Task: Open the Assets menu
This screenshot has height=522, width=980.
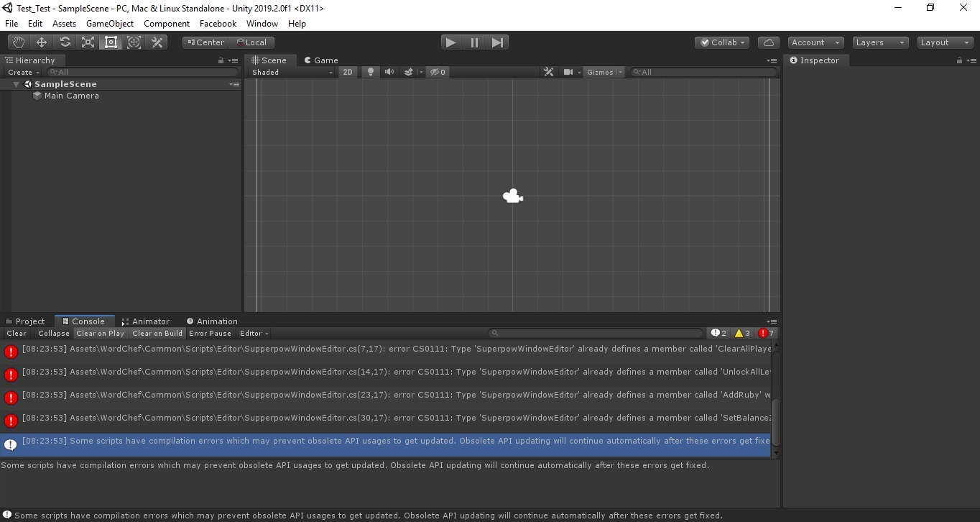Action: pos(64,23)
